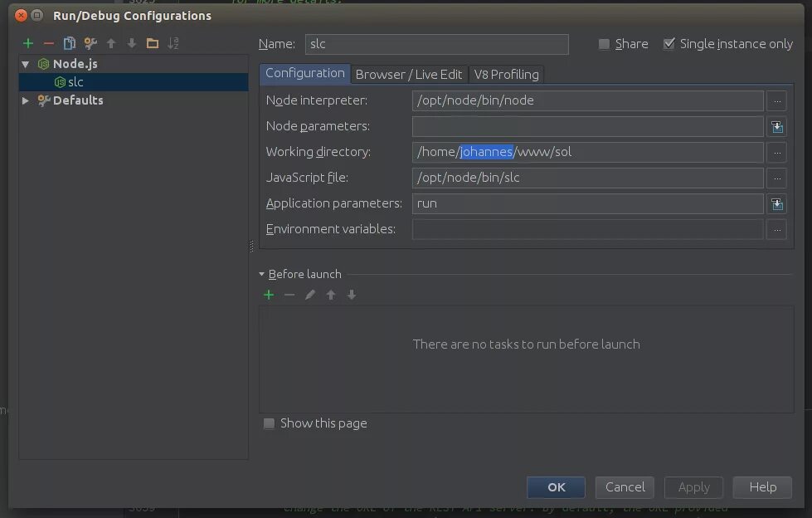Image resolution: width=812 pixels, height=518 pixels.
Task: Open edit defaults wrench icon
Action: [x=90, y=43]
